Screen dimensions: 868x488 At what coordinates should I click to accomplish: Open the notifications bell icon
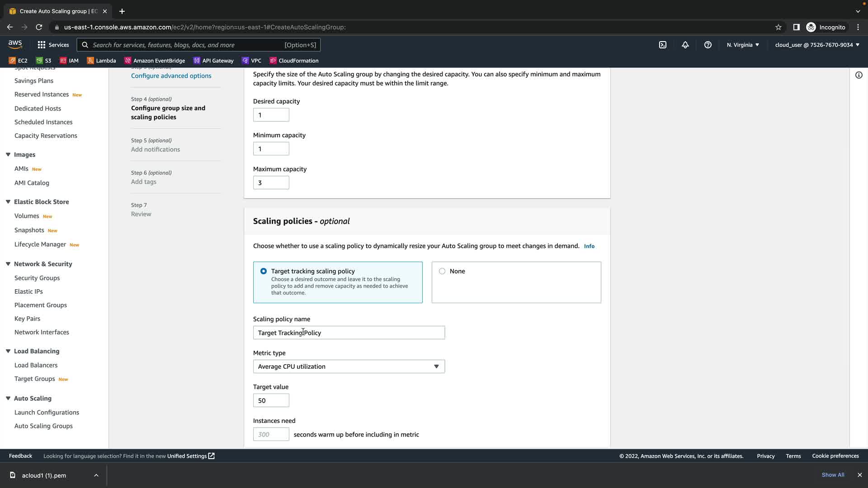(685, 45)
